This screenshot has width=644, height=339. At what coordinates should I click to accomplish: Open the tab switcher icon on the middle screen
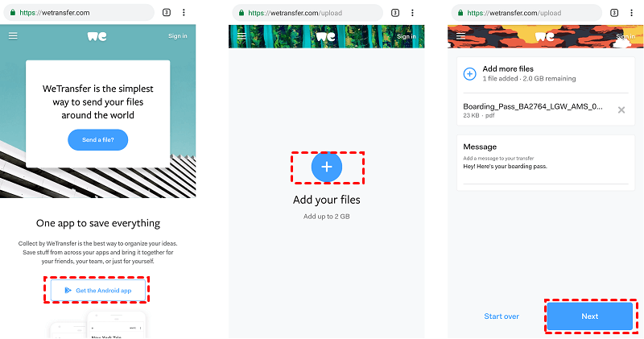point(395,13)
